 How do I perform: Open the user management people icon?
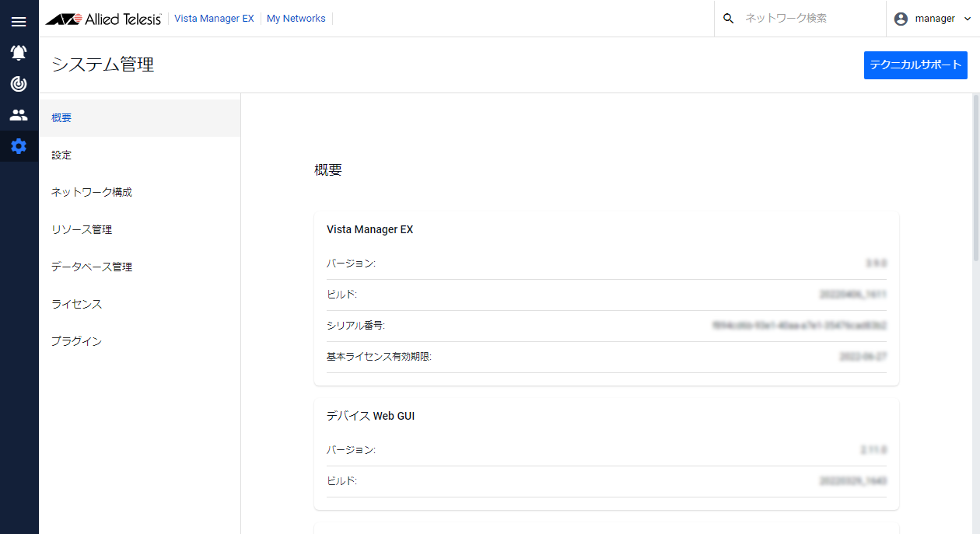[x=19, y=114]
